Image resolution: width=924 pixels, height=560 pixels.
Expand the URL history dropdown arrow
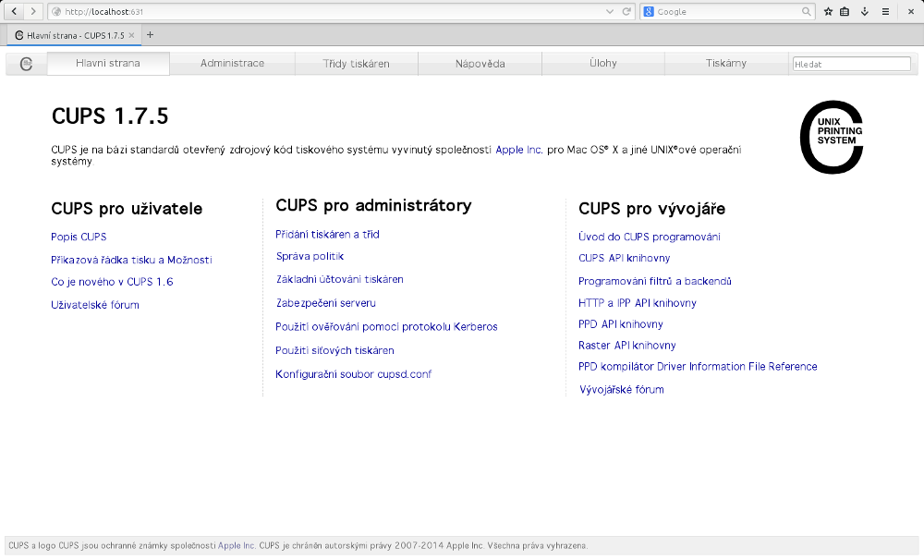pyautogui.click(x=610, y=11)
